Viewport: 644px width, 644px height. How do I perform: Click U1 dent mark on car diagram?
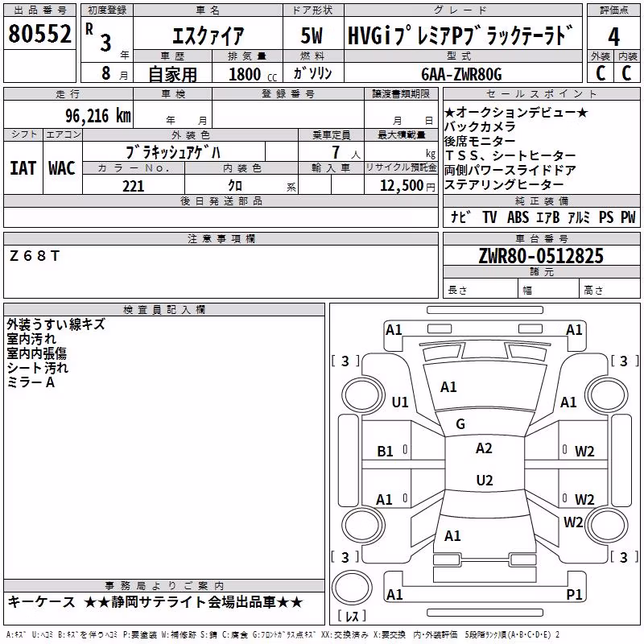pyautogui.click(x=400, y=402)
